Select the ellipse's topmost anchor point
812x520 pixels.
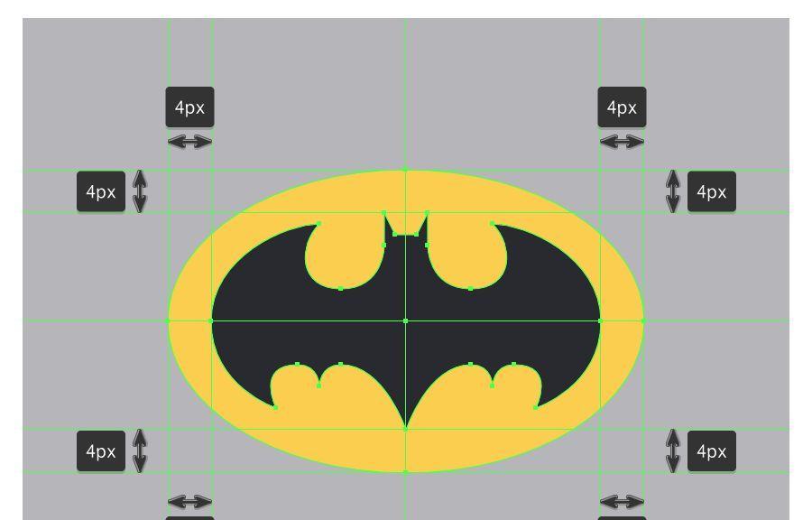point(405,170)
